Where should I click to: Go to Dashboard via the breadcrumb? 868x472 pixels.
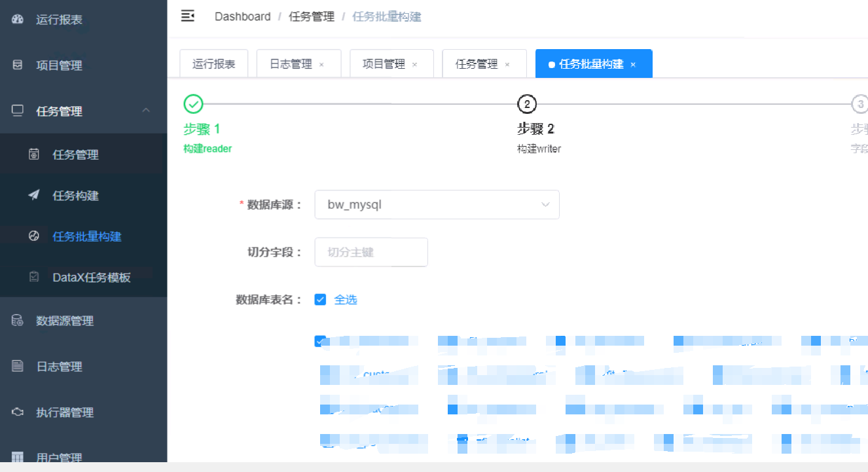(243, 17)
